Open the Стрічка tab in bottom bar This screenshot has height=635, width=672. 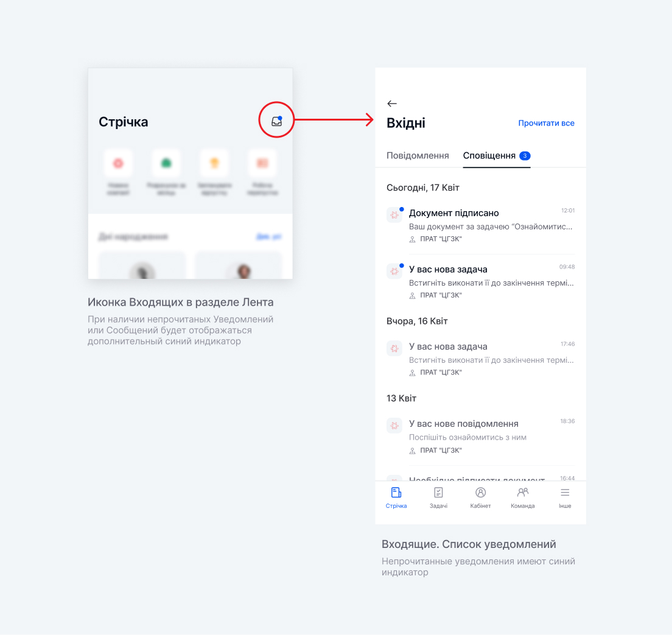pyautogui.click(x=396, y=498)
